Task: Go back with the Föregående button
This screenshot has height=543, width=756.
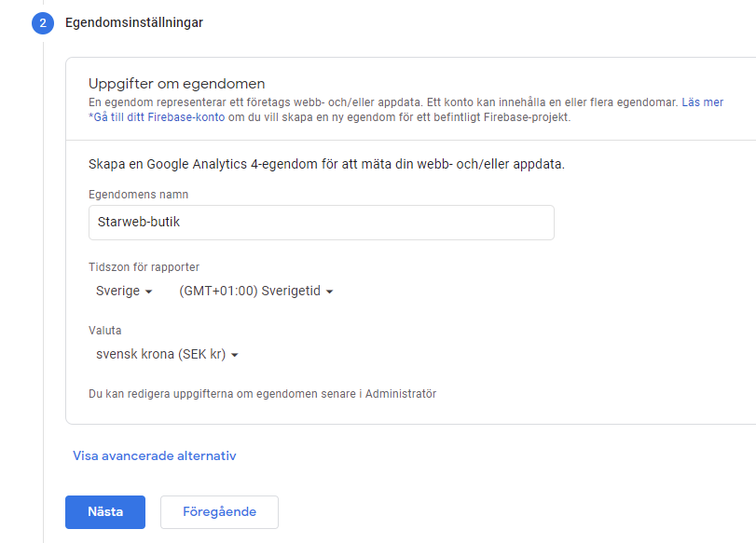Action: tap(219, 512)
